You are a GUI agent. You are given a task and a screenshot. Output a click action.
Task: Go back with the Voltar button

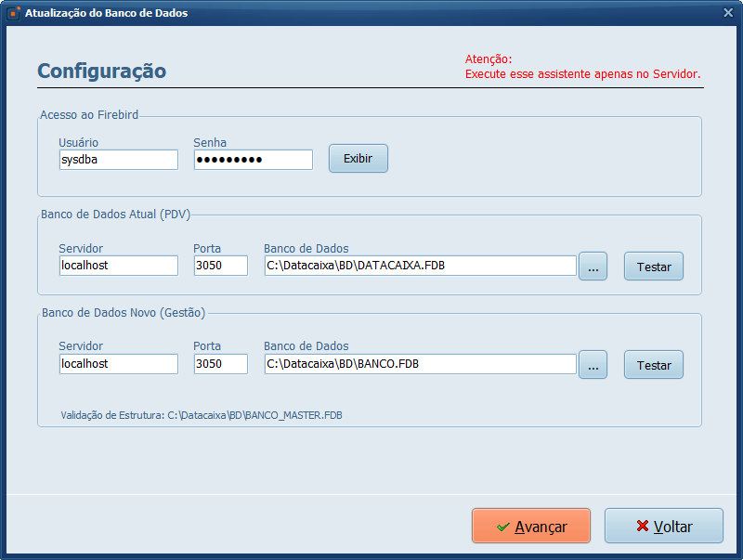pos(663,526)
